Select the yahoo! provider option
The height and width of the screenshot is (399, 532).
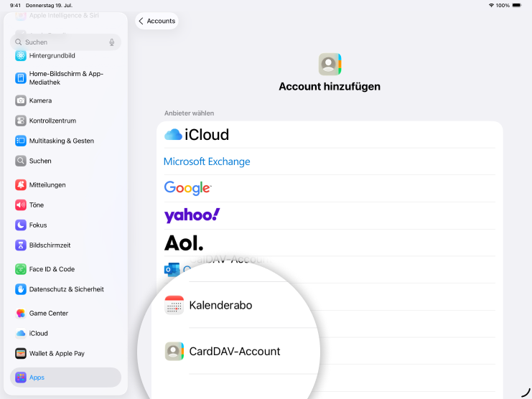tap(192, 215)
